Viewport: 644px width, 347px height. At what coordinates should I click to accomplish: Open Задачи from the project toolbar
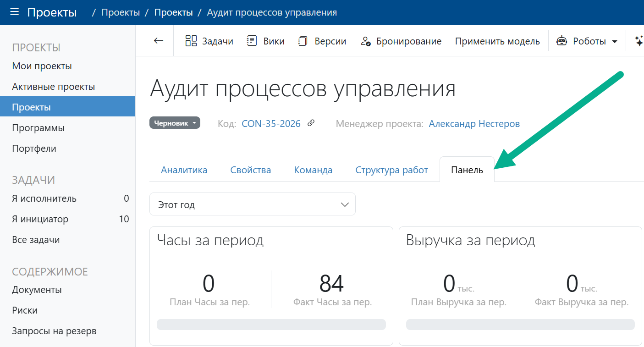click(209, 41)
